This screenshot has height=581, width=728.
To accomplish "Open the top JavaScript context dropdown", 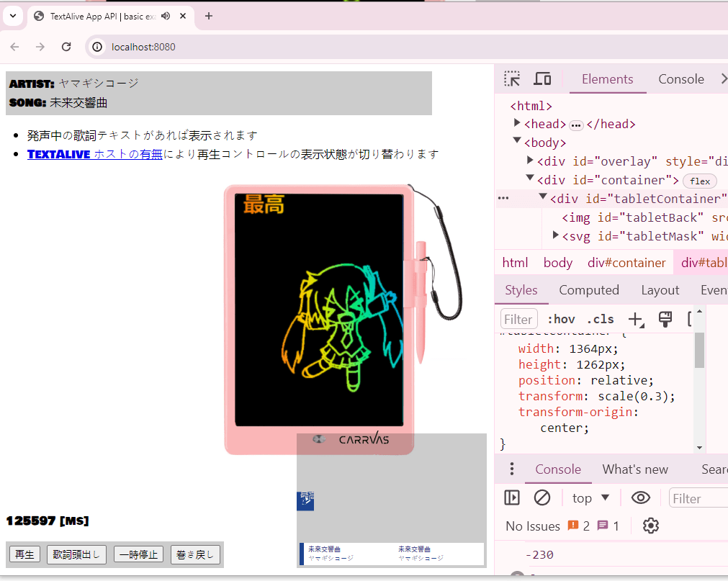I will (x=590, y=497).
